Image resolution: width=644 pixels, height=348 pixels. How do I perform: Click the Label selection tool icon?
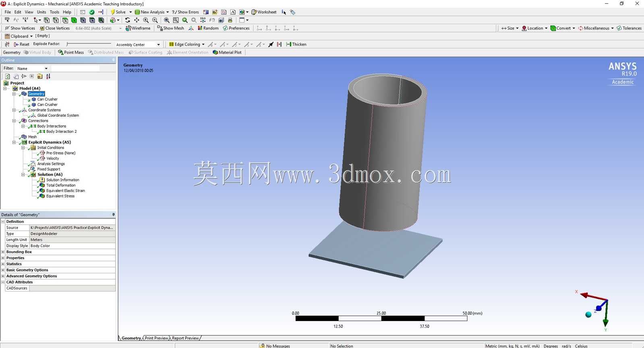(x=7, y=20)
